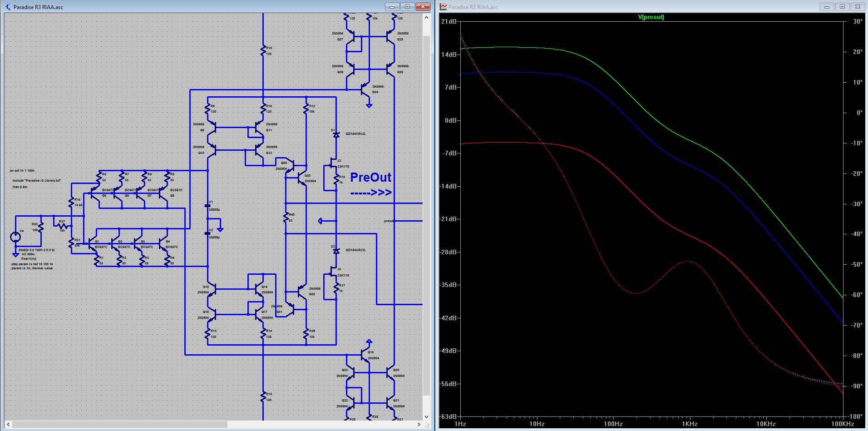Click the 'SINE(0 0.0 100K 0 0 0 0)' source value

(x=37, y=250)
